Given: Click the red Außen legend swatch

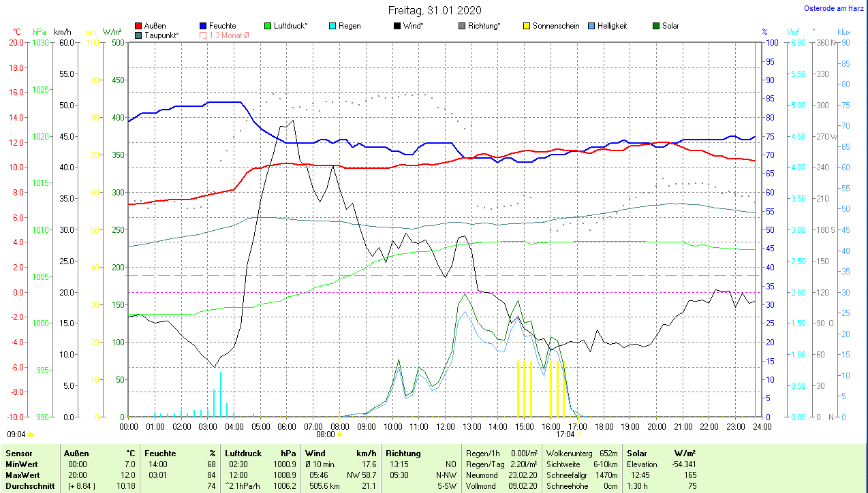Looking at the screenshot, I should pyautogui.click(x=139, y=26).
